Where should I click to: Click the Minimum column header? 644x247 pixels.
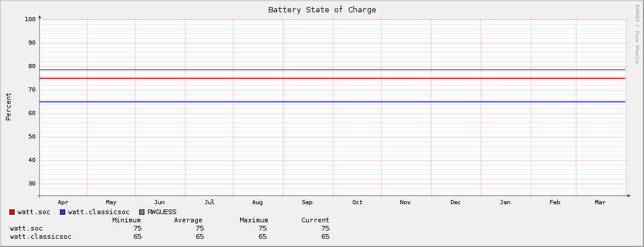(126, 221)
